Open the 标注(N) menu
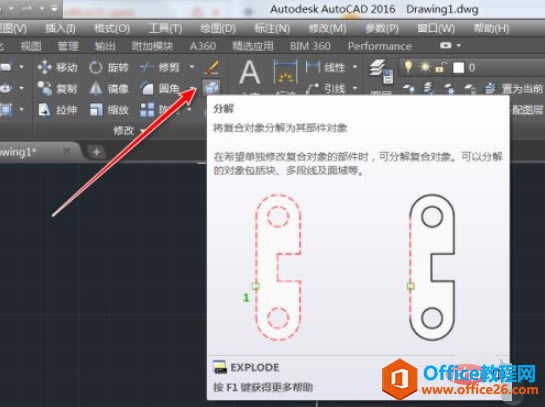This screenshot has height=407, width=545. click(x=272, y=29)
